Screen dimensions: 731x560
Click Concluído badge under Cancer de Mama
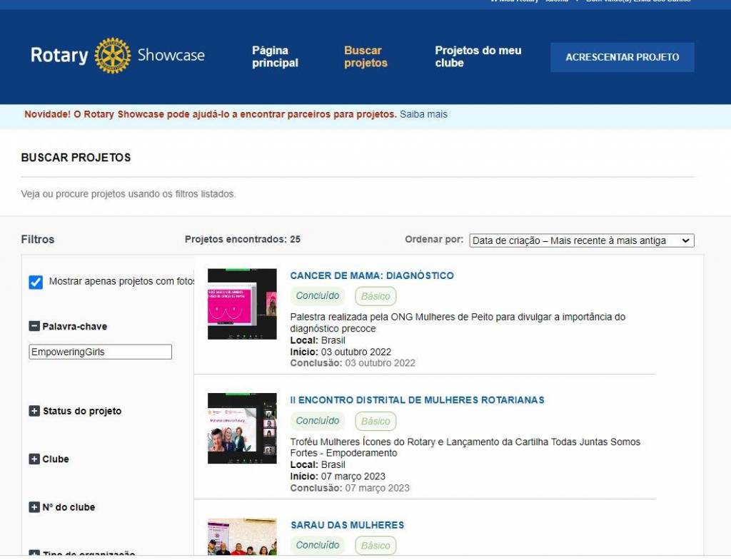click(318, 296)
